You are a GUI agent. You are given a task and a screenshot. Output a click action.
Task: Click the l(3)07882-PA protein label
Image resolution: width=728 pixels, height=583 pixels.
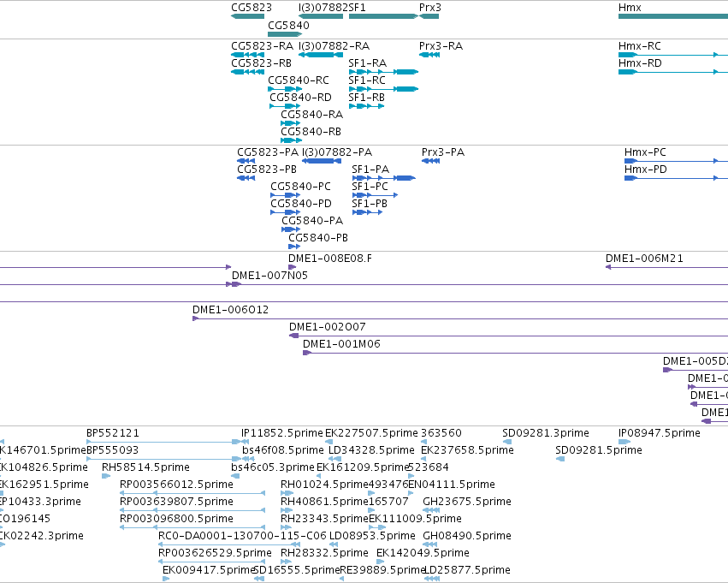click(x=336, y=152)
